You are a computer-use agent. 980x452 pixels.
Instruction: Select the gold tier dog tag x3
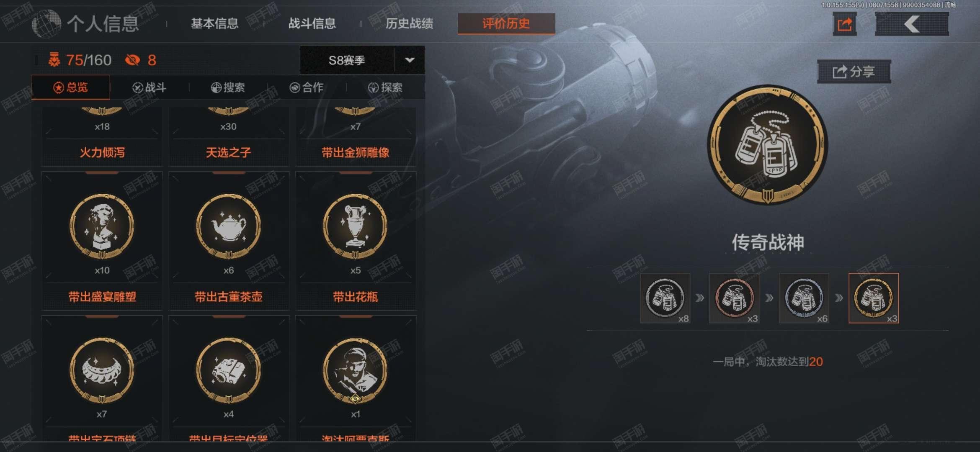pos(874,298)
